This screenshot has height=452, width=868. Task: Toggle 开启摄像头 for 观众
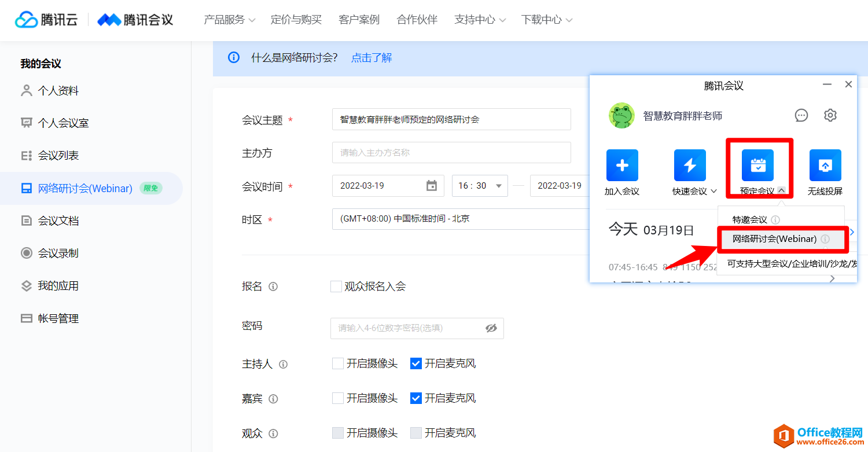coord(338,433)
